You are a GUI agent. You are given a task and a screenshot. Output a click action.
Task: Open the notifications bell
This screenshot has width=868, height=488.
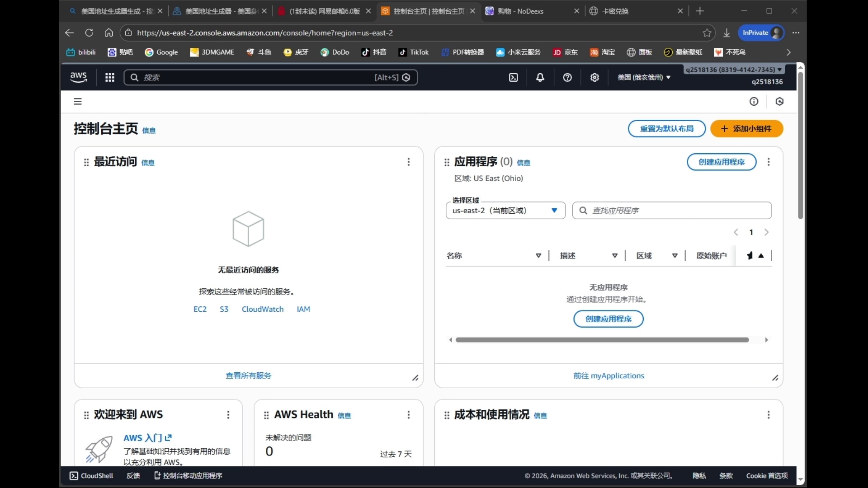pyautogui.click(x=540, y=77)
